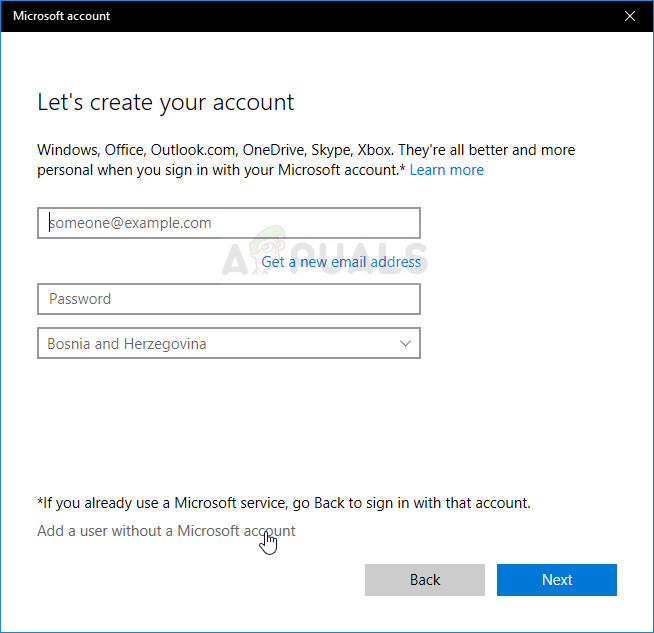Click the Windows, Office, Outlook.com description line
This screenshot has width=654, height=633.
click(306, 150)
